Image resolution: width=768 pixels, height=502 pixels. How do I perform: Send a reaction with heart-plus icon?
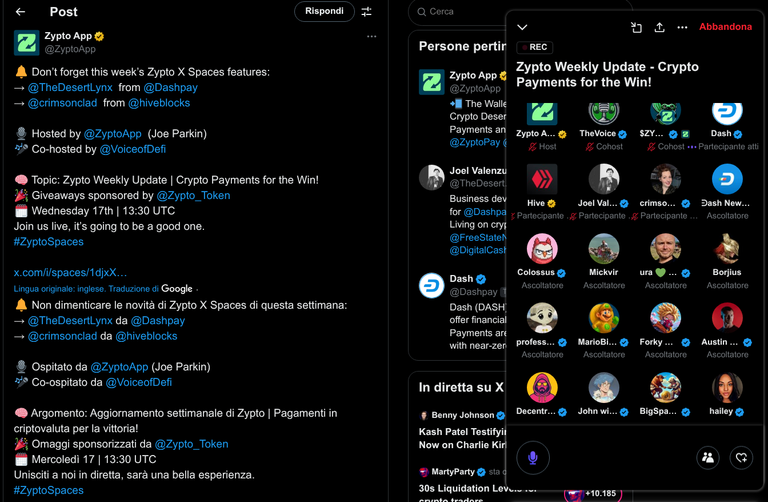tap(741, 457)
